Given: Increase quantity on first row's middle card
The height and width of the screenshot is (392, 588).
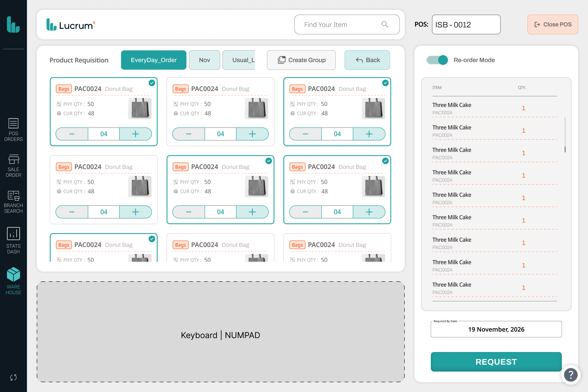Looking at the screenshot, I should click(252, 134).
